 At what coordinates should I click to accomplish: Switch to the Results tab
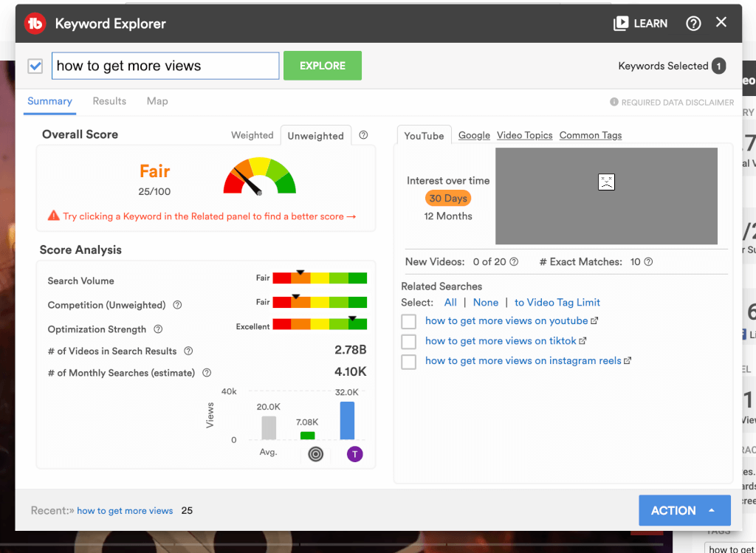(x=109, y=101)
